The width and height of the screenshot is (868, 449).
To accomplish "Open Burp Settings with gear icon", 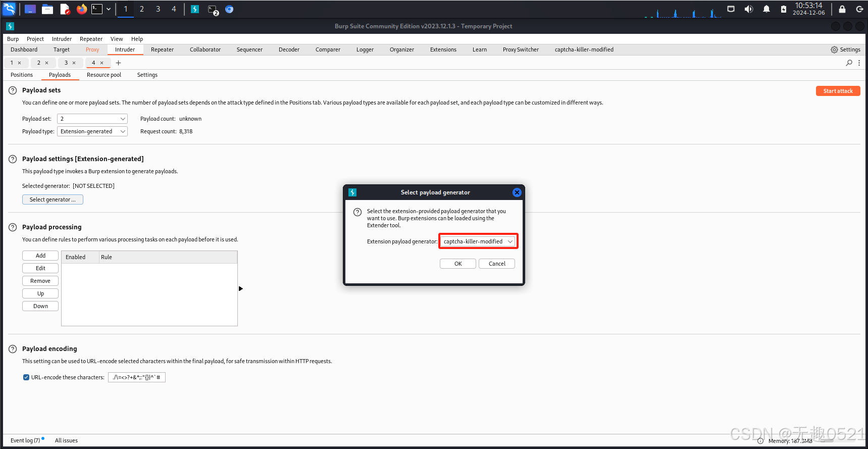I will pyautogui.click(x=845, y=49).
